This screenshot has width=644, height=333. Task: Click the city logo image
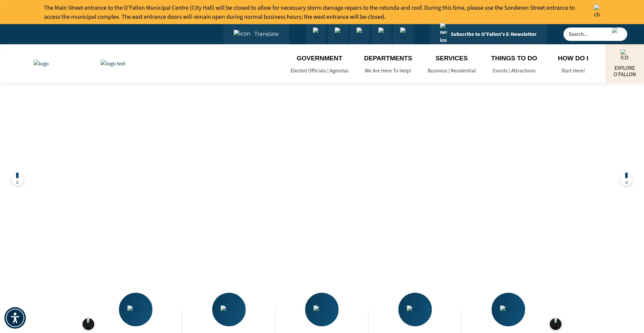point(41,63)
